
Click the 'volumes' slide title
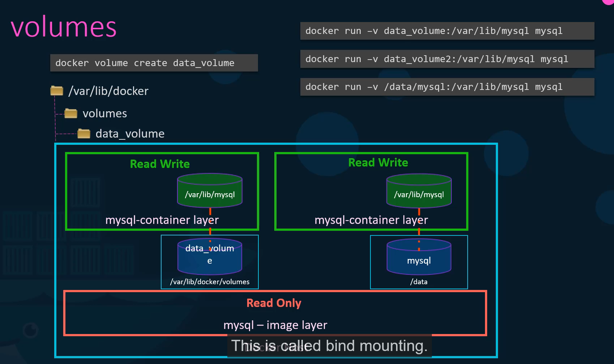[x=64, y=27]
